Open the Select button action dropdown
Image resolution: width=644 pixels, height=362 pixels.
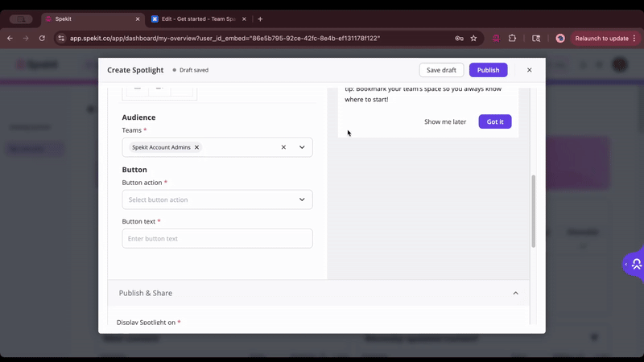point(217,200)
